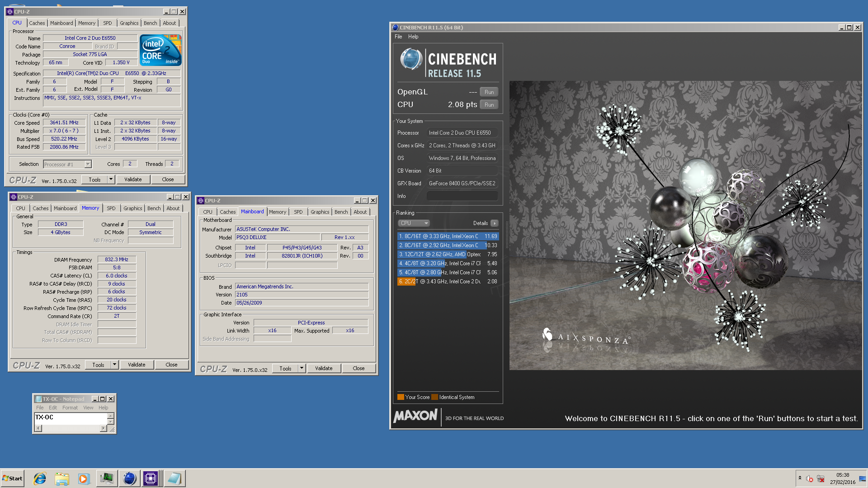
Task: Click Close button in CPU-Z Memory window
Action: 171,365
